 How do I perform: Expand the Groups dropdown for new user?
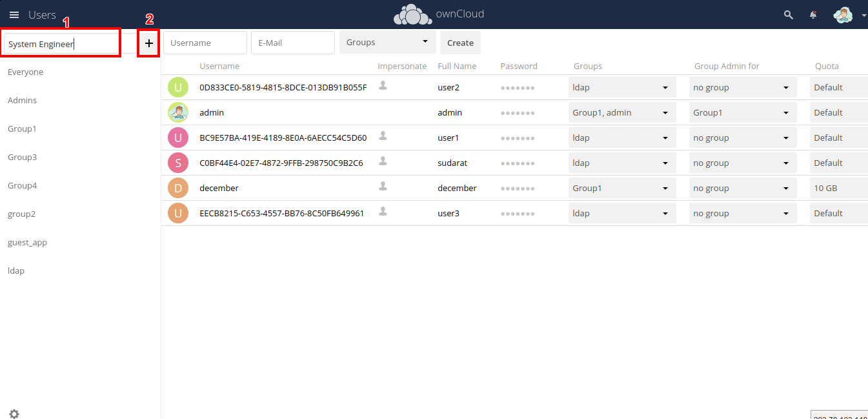(x=387, y=43)
